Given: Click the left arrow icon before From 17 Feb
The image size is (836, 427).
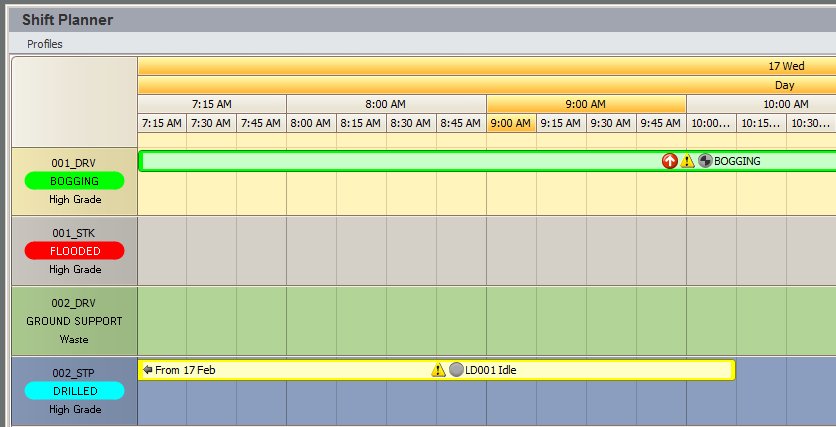Looking at the screenshot, I should click(x=148, y=370).
